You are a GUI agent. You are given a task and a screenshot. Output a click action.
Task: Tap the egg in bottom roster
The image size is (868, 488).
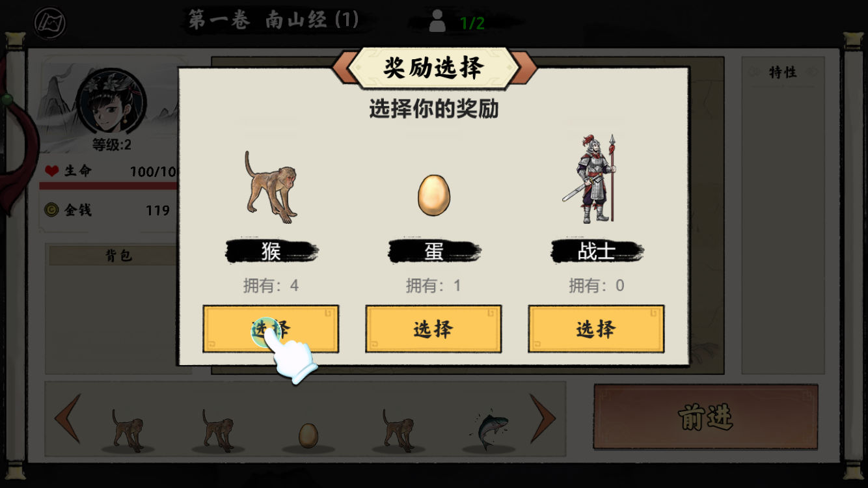(x=308, y=435)
